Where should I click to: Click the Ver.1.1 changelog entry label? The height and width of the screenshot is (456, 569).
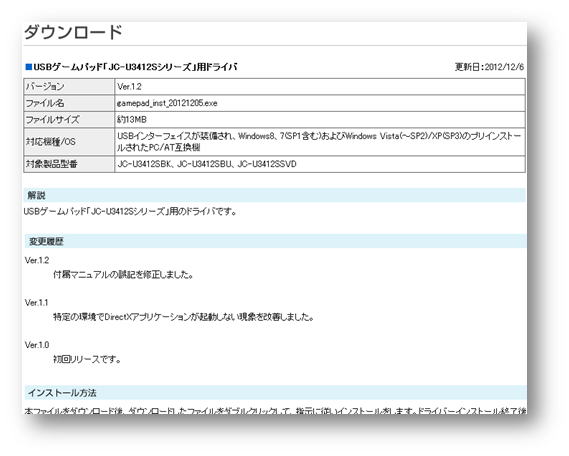pyautogui.click(x=36, y=303)
